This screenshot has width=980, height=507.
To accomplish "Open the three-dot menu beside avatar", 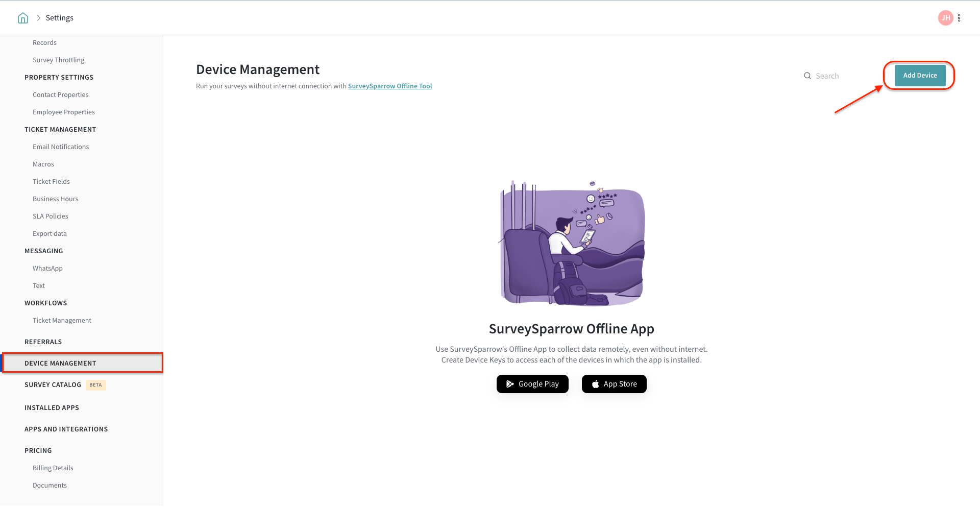I will click(x=959, y=18).
